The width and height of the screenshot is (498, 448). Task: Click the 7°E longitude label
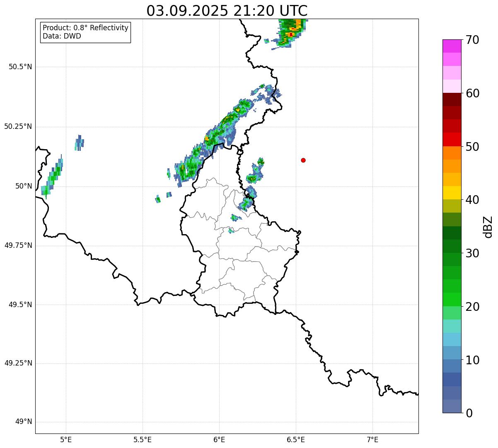point(372,439)
